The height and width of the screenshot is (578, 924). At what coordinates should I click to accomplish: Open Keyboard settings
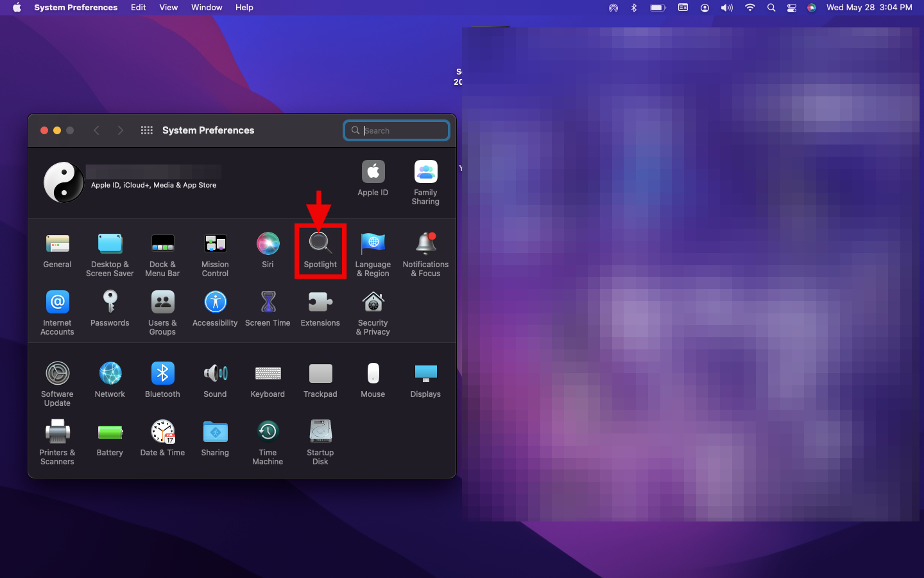click(268, 381)
